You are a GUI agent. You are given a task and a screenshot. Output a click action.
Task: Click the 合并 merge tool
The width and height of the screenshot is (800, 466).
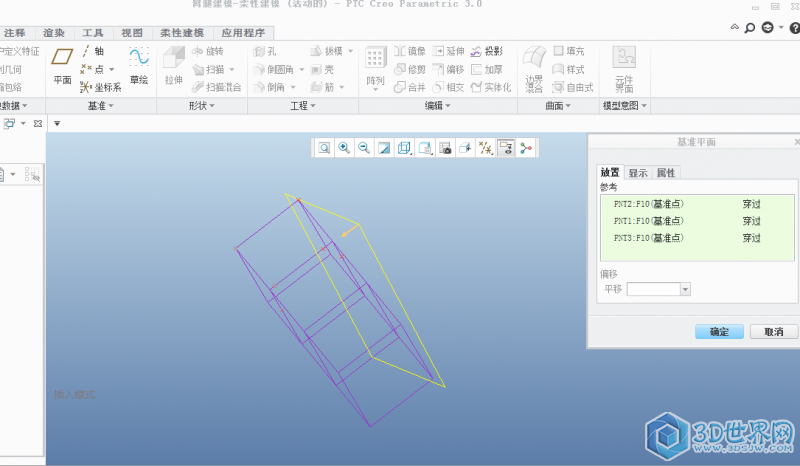[x=410, y=87]
